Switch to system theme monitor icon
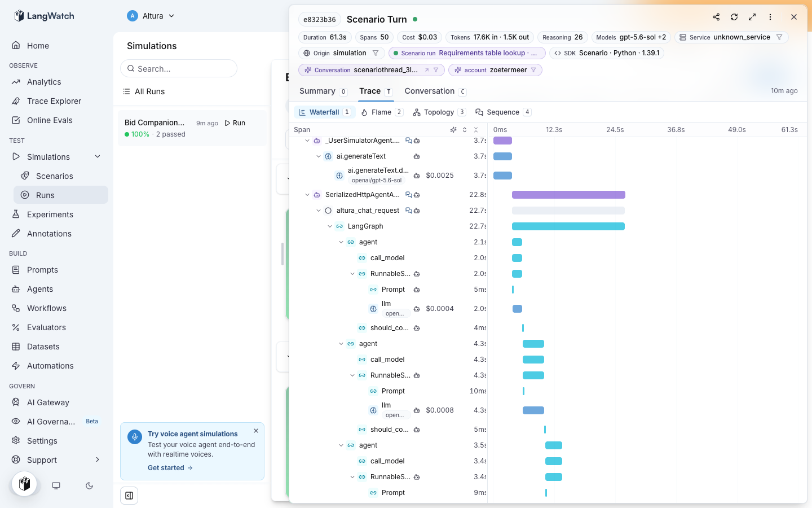This screenshot has width=812, height=508. click(x=56, y=485)
